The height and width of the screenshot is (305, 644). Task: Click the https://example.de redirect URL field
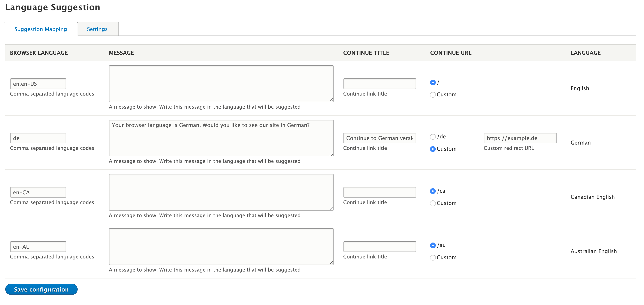(x=520, y=138)
